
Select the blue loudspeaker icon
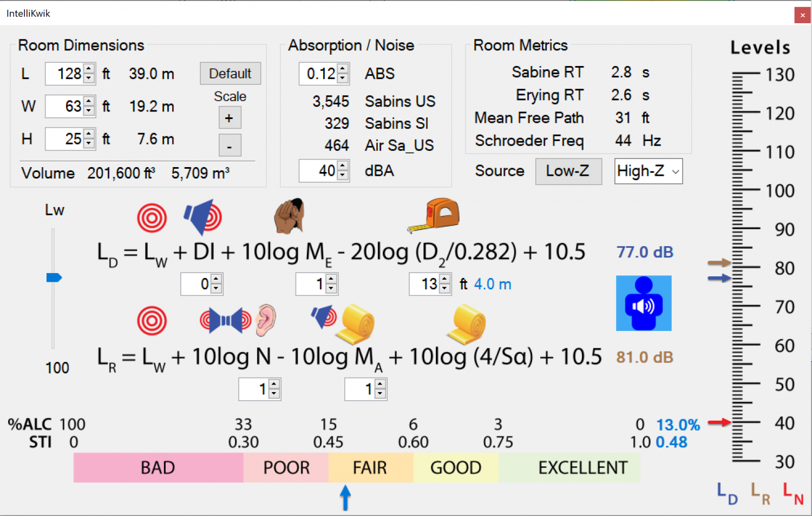coord(202,216)
